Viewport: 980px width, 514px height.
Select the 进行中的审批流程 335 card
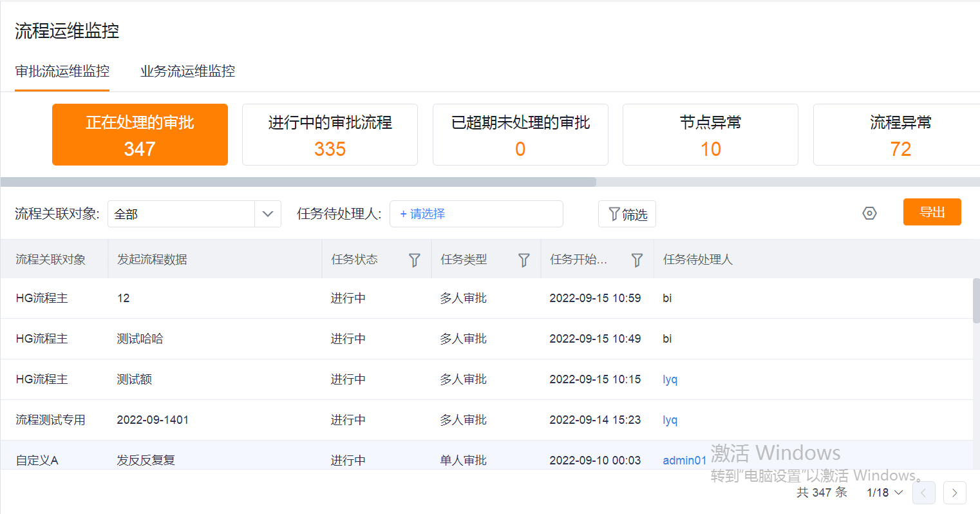pos(330,135)
